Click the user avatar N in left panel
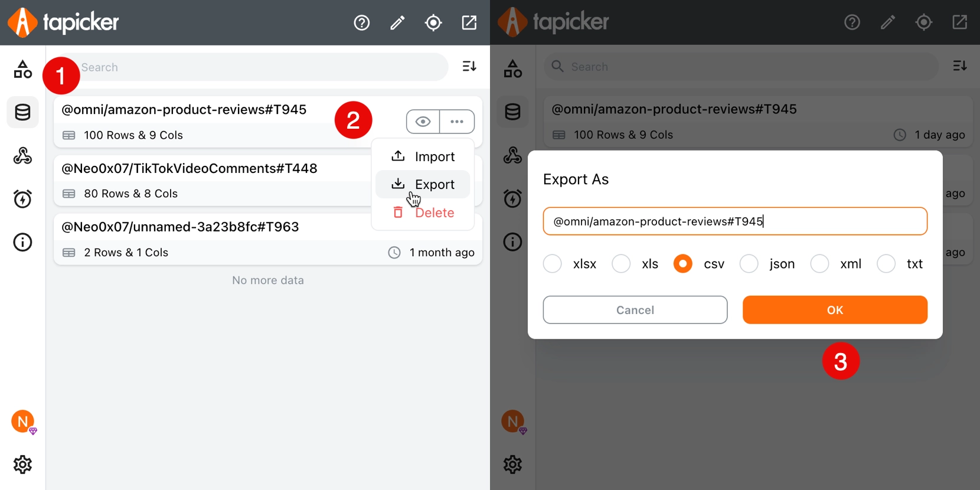This screenshot has width=980, height=490. pyautogui.click(x=22, y=422)
